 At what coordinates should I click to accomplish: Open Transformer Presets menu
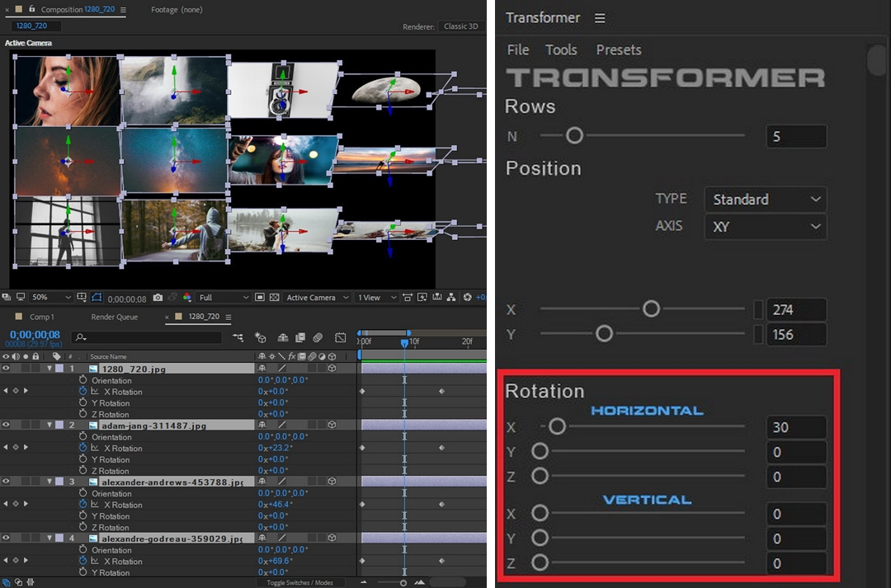point(618,50)
